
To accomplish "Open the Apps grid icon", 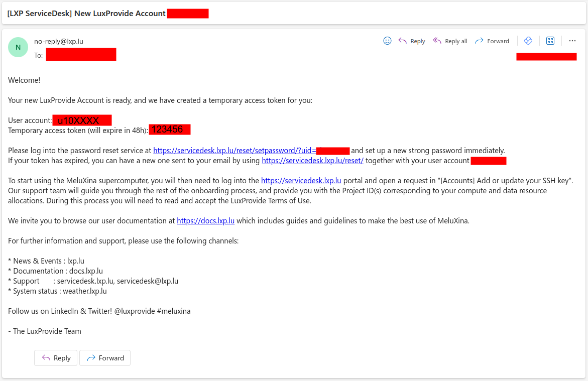I will pos(550,41).
